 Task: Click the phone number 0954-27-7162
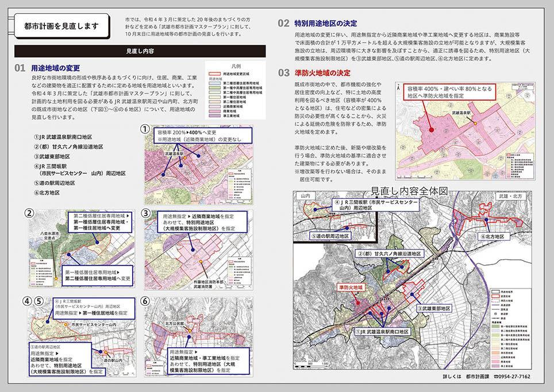pos(514,377)
